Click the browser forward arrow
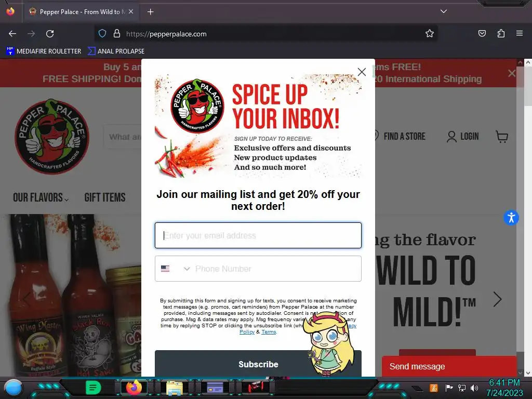The height and width of the screenshot is (399, 532). pyautogui.click(x=31, y=34)
